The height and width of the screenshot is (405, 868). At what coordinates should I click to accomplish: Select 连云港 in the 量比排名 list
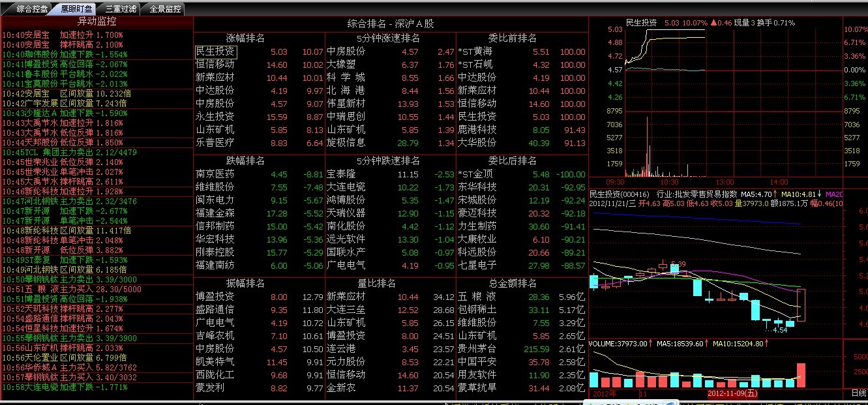[x=341, y=349]
